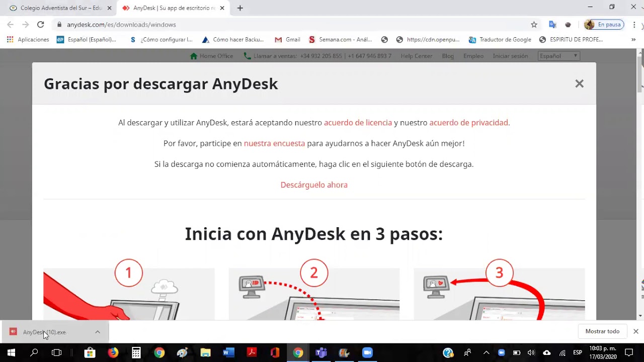Open Windows search from the taskbar
The height and width of the screenshot is (362, 644).
[x=34, y=352]
